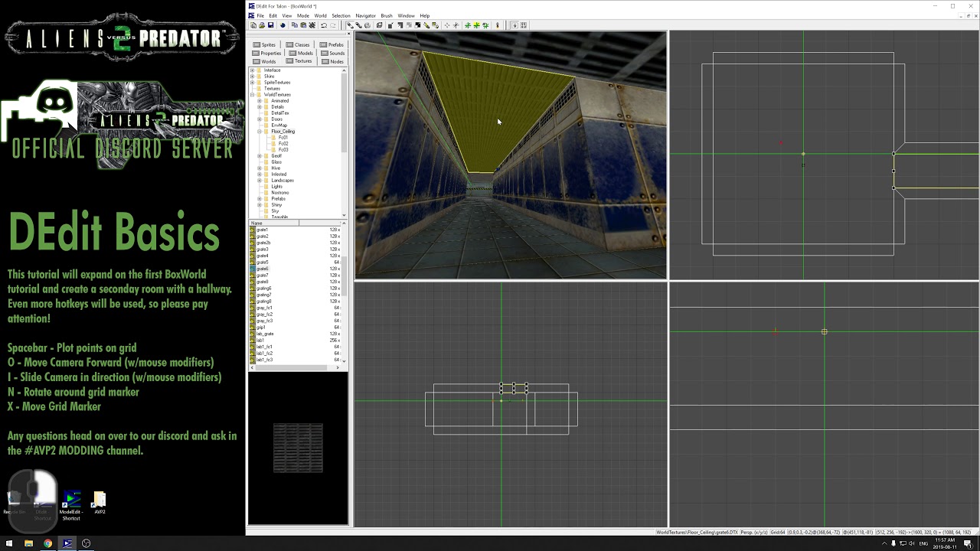This screenshot has width=980, height=551.
Task: Open the Navigator menu
Action: pos(365,15)
